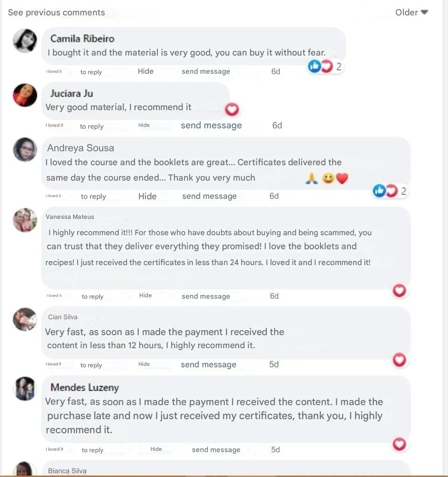Send message to Vanessa Mateus

206,296
